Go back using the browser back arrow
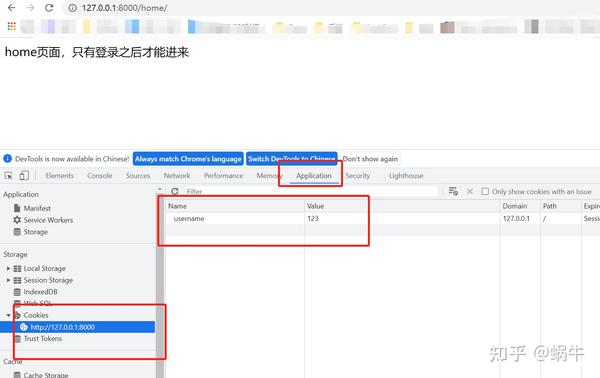600x378 pixels. click(x=12, y=8)
